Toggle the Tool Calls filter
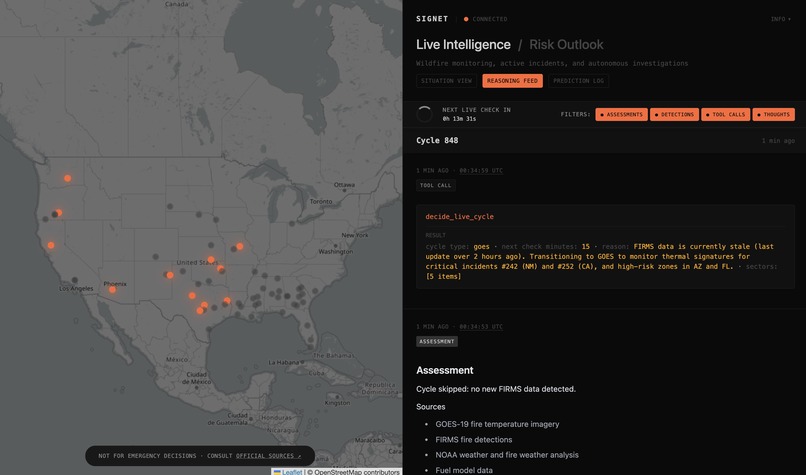Image resolution: width=806 pixels, height=475 pixels. click(x=725, y=115)
